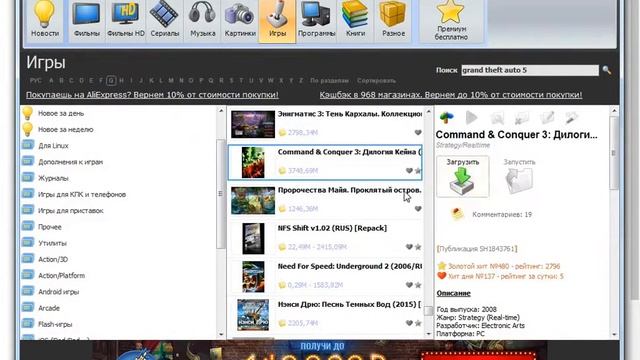
Task: Open the Разное box section
Action: [393, 20]
